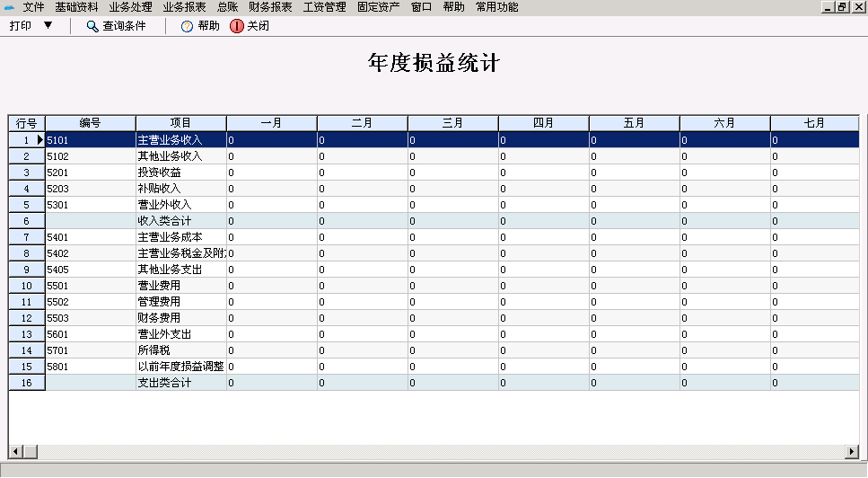Expand the 打印 dropdown arrow
The width and height of the screenshot is (868, 478).
pos(48,25)
